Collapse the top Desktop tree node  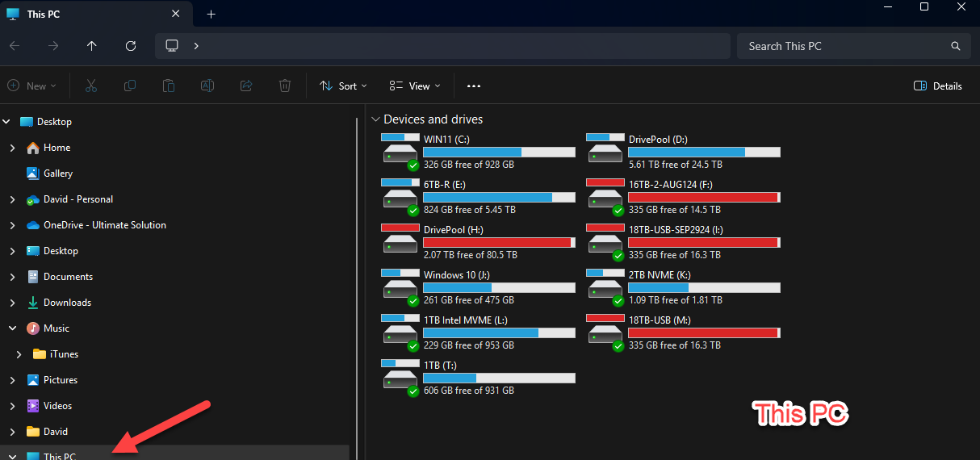(6, 122)
